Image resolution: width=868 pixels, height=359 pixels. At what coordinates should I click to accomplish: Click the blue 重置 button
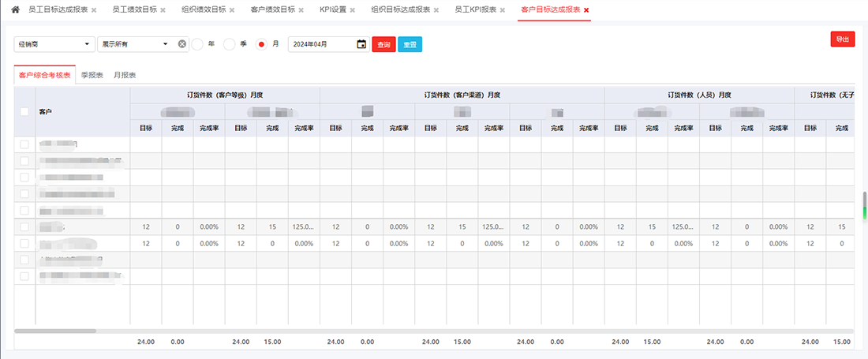(410, 45)
